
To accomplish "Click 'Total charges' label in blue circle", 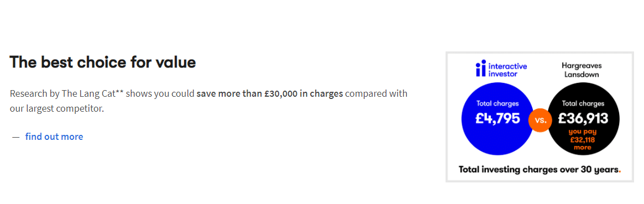I will point(498,103).
